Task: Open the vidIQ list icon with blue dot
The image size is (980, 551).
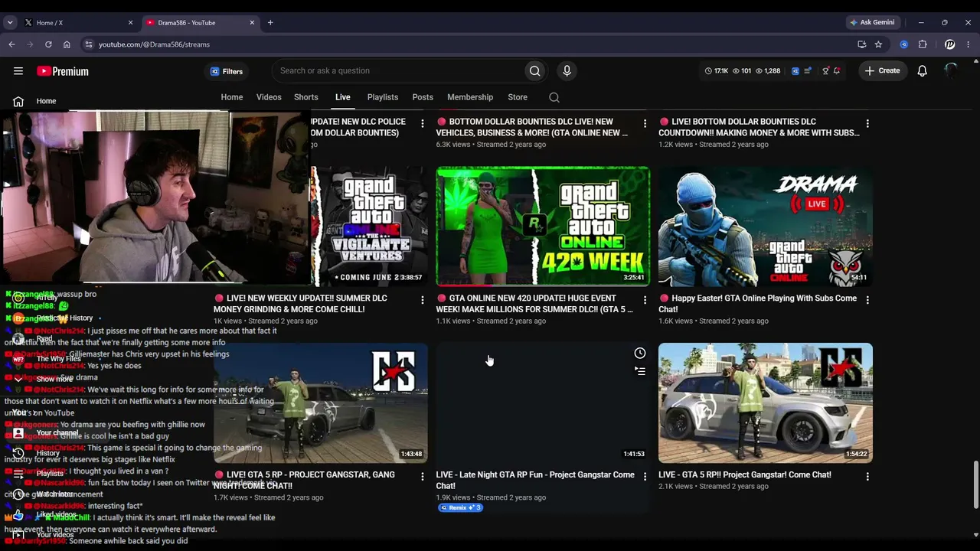Action: click(x=808, y=71)
